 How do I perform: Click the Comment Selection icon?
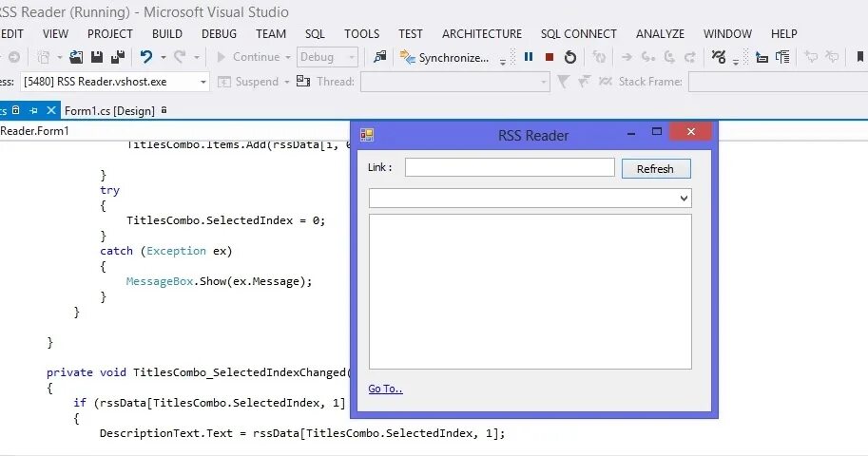click(x=811, y=57)
